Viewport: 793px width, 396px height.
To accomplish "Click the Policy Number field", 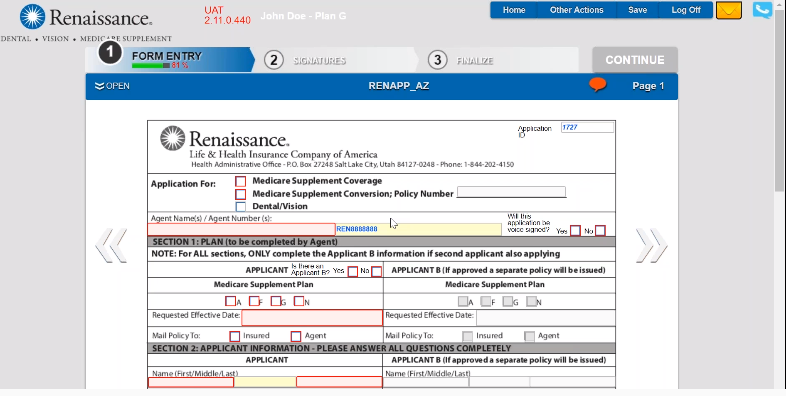I will 511,192.
